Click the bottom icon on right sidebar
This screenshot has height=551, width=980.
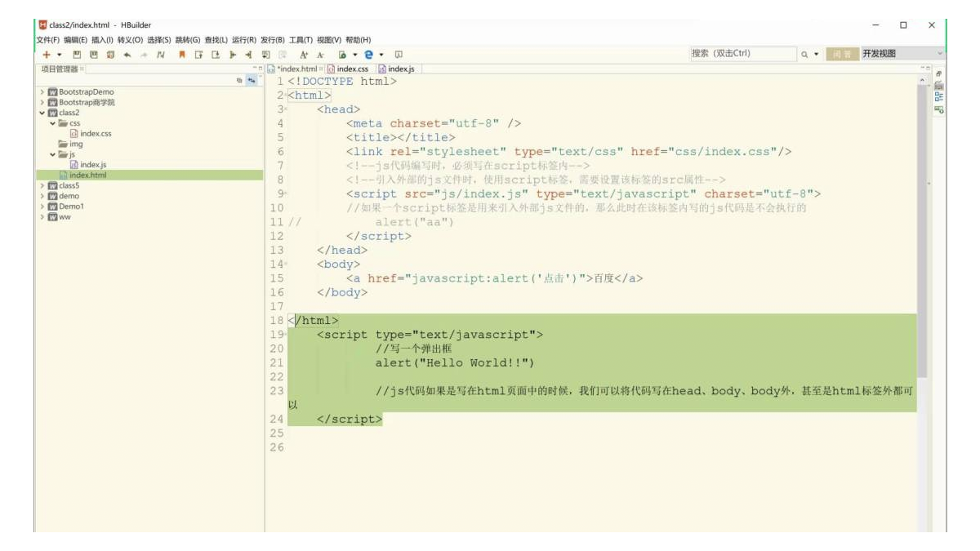pos(940,109)
